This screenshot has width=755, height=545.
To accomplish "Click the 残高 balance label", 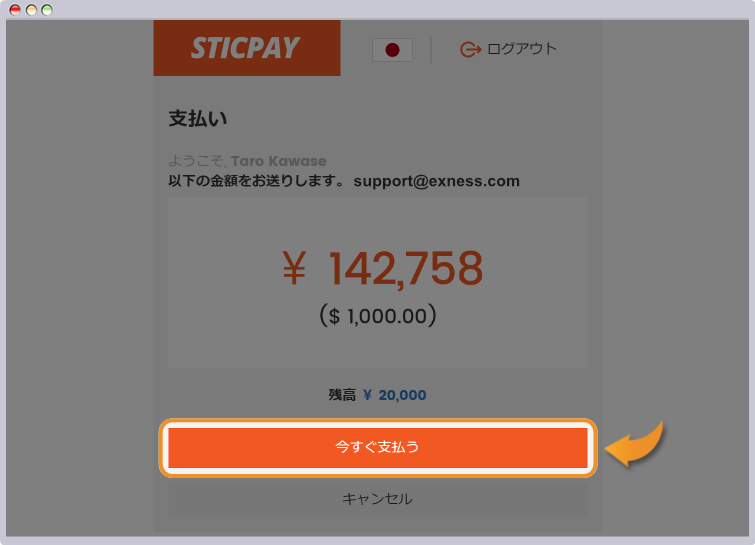I will pos(342,395).
